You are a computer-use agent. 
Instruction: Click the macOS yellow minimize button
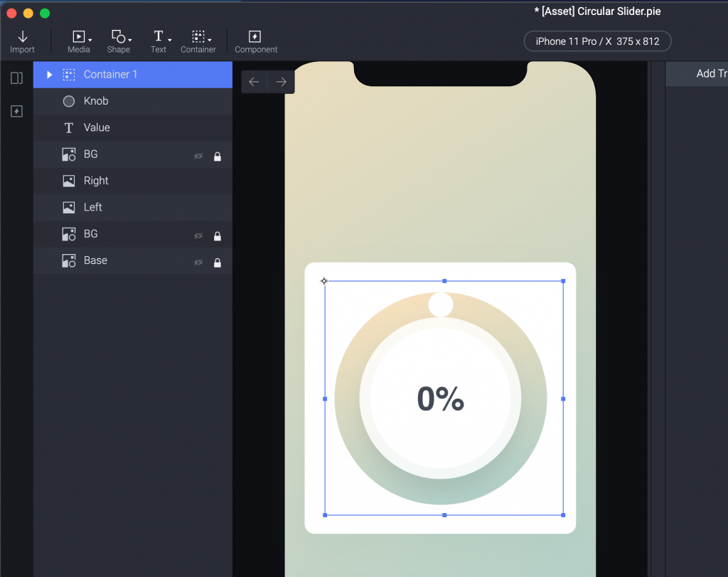point(28,13)
